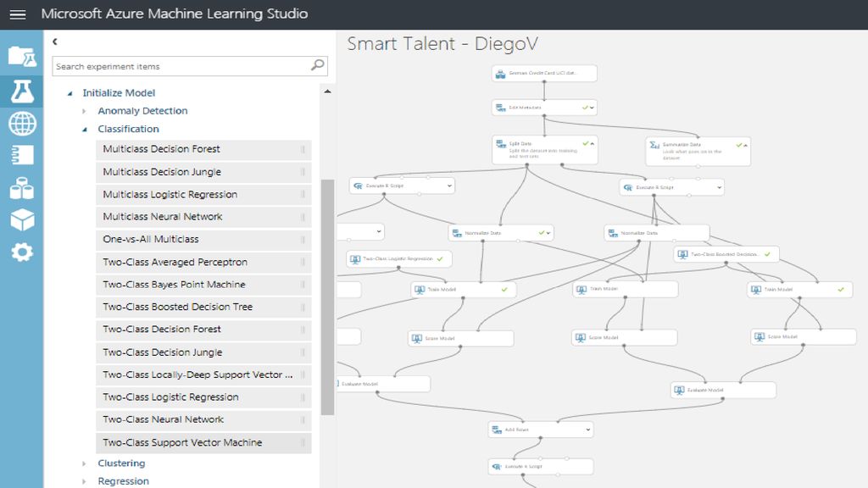Select Two-Class Neural Network module

pos(203,420)
